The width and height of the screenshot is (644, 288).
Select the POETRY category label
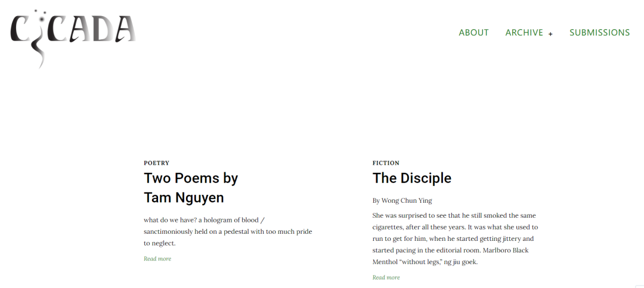pyautogui.click(x=156, y=163)
